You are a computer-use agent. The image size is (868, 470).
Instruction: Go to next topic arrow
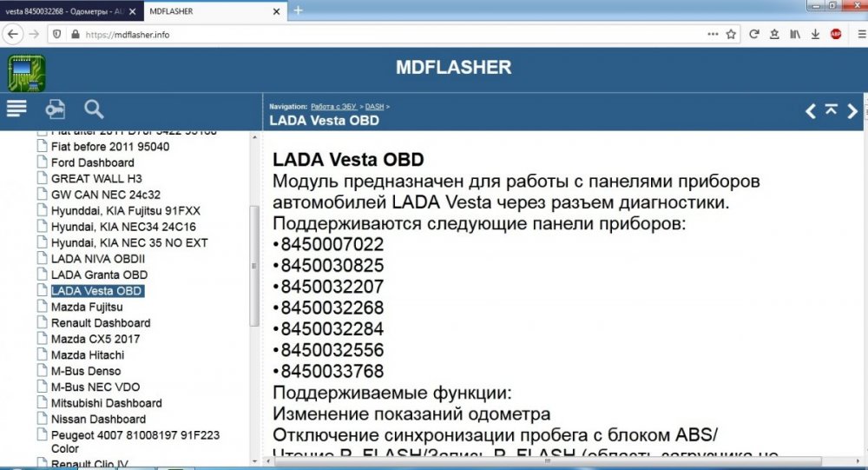[x=852, y=111]
